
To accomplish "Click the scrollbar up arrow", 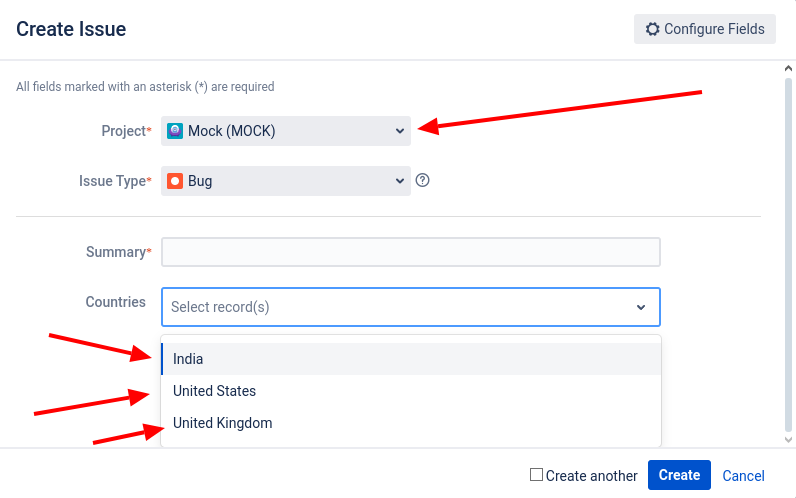I will coord(788,68).
